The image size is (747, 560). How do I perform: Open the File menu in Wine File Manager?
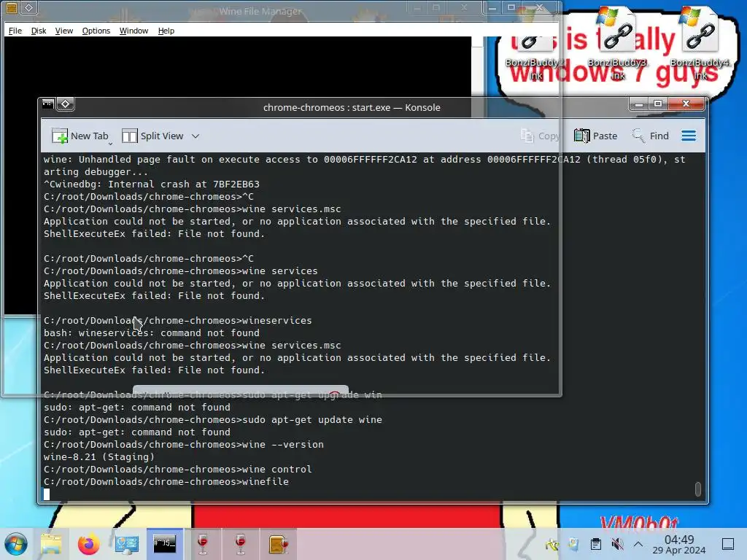click(15, 31)
